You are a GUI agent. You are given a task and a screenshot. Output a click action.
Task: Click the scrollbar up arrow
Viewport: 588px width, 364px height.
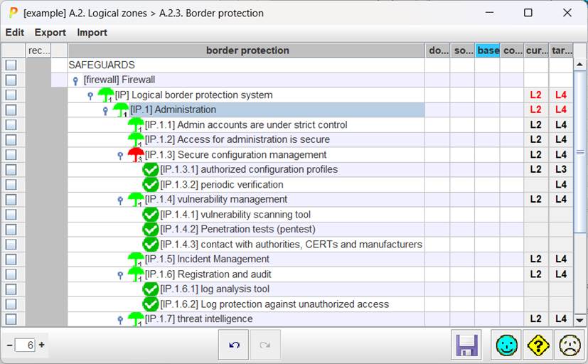(x=579, y=65)
